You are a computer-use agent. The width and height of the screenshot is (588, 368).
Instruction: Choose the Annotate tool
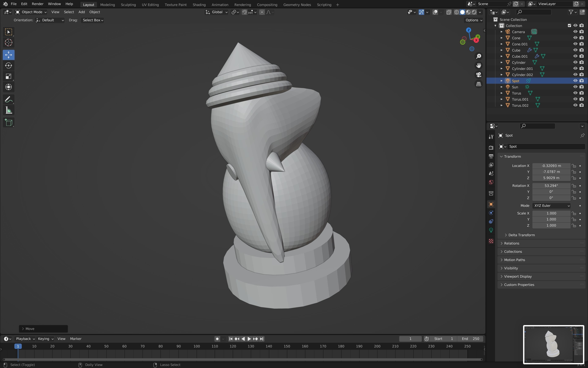click(x=9, y=99)
